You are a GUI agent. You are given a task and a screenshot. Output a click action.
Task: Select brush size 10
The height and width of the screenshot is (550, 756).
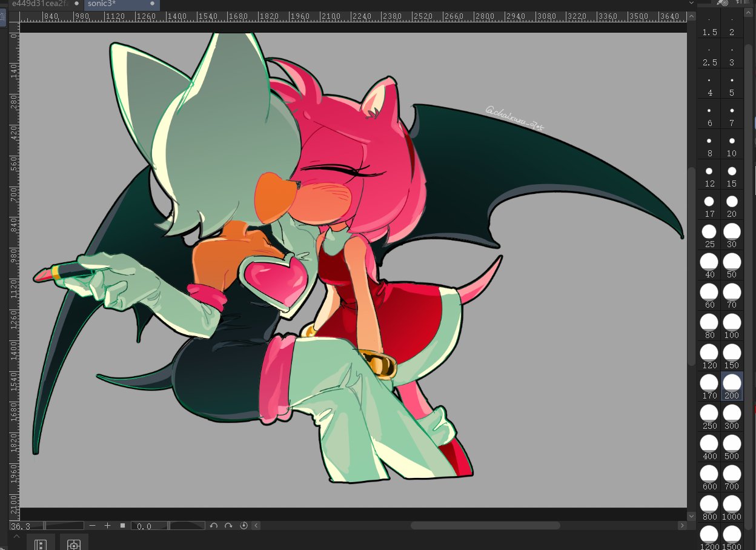coord(732,144)
